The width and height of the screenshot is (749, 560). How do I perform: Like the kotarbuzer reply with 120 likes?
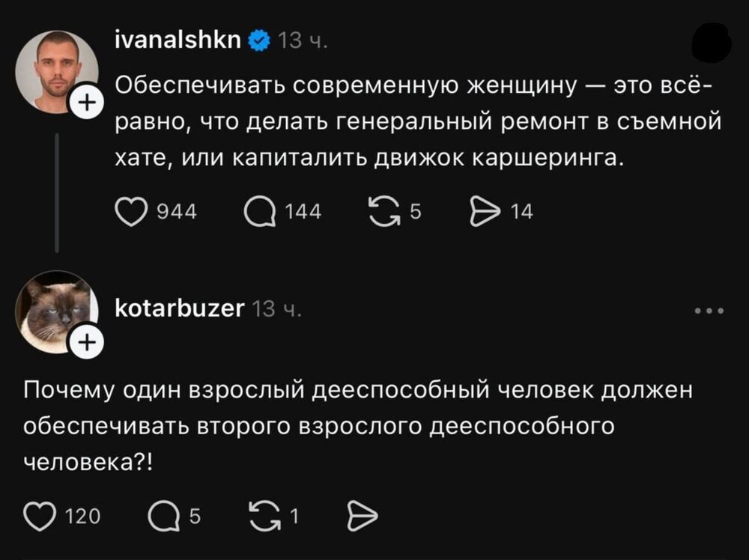40,516
